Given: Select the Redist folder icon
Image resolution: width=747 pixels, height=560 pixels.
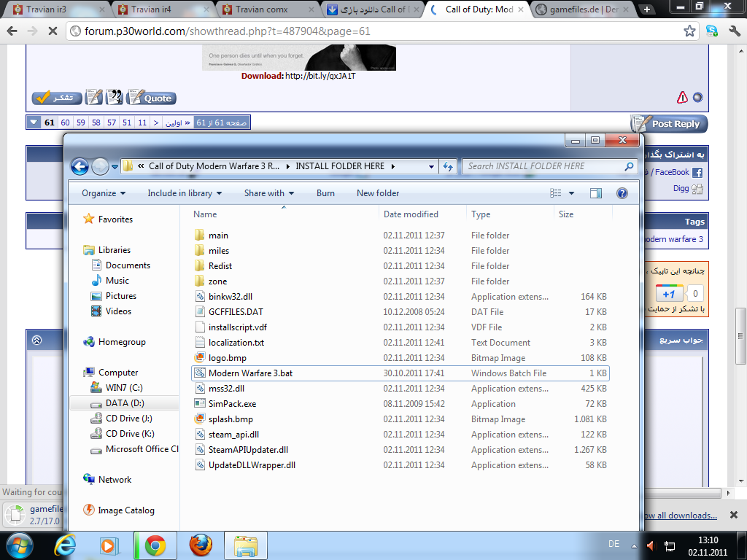Looking at the screenshot, I should point(200,265).
